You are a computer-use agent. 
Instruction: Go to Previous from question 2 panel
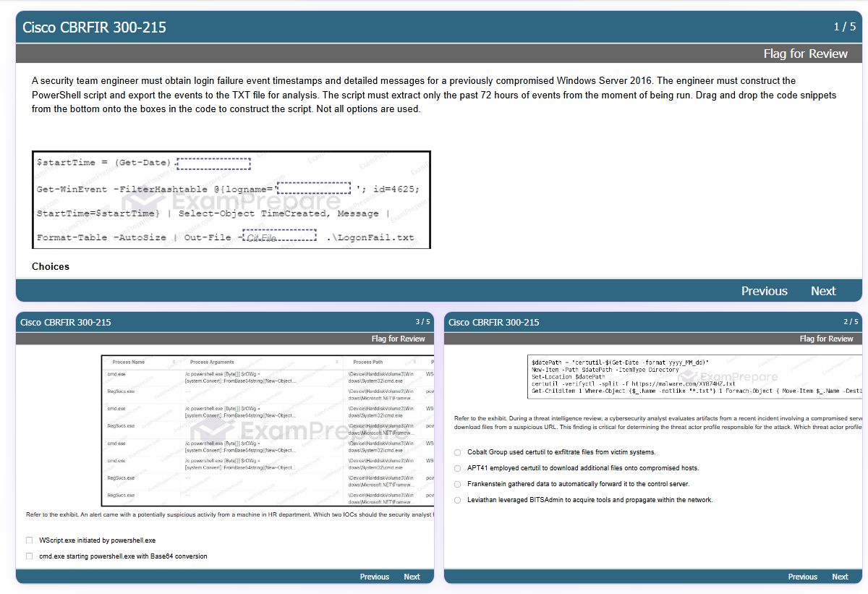(803, 577)
